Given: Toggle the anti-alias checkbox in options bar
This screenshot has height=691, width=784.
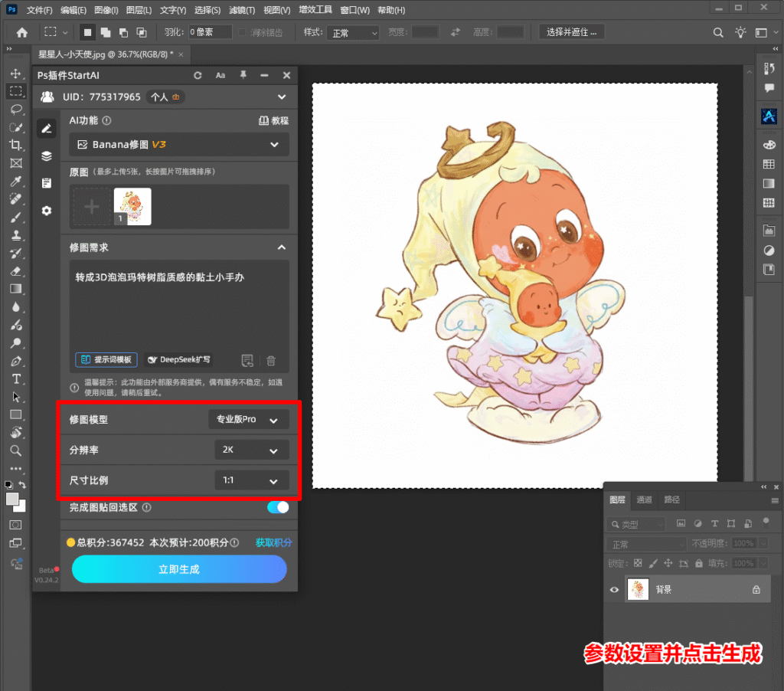Looking at the screenshot, I should pyautogui.click(x=243, y=32).
